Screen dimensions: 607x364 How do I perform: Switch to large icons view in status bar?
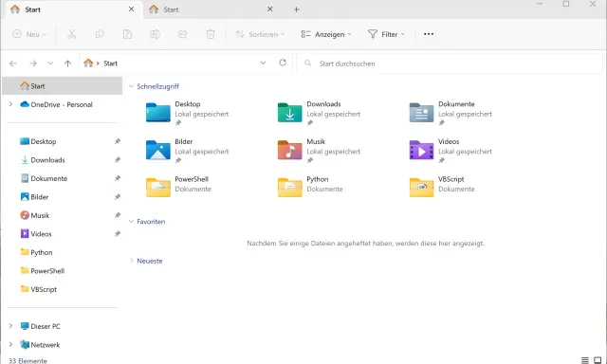pos(598,360)
